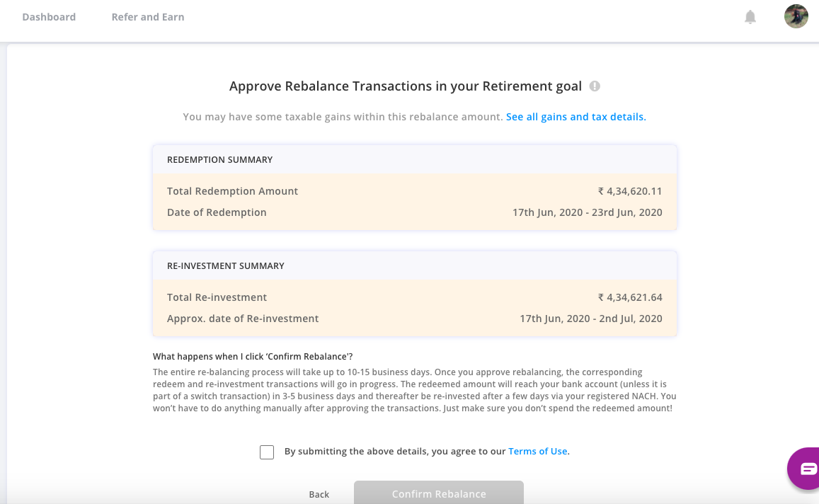The height and width of the screenshot is (504, 819).
Task: Open the purple chat support bubble
Action: pos(805,468)
